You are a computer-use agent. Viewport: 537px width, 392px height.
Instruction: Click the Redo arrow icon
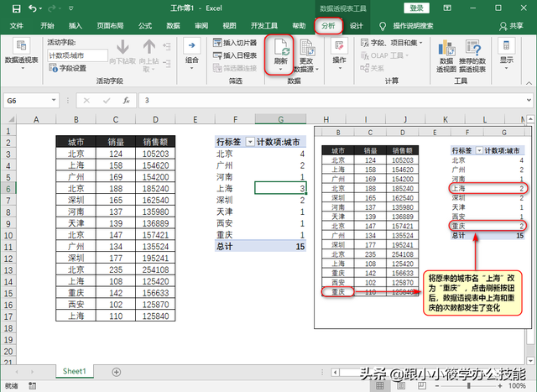(52, 8)
